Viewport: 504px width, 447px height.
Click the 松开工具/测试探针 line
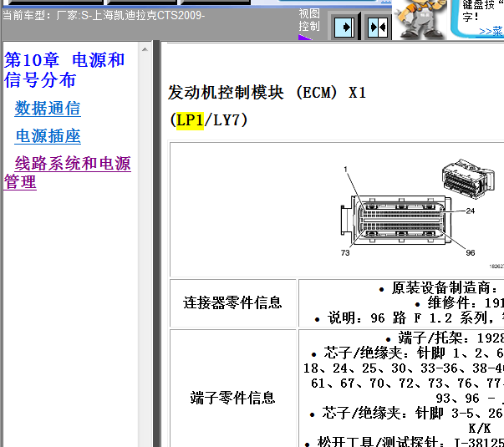pos(404,441)
